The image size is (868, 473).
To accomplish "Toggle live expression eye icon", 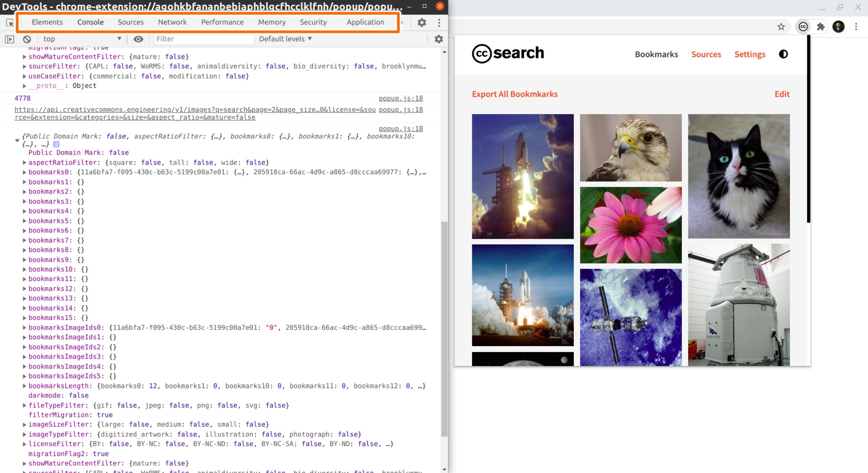I will [x=138, y=39].
